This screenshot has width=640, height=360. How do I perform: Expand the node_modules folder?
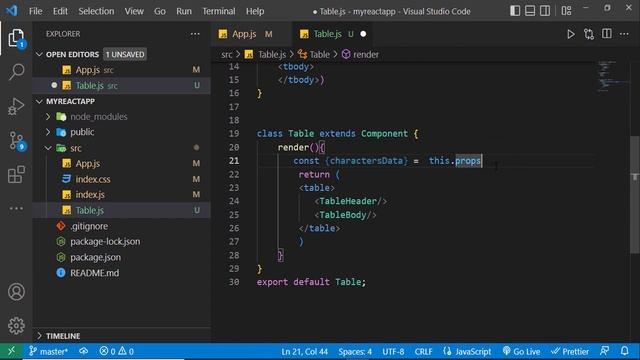121,117
